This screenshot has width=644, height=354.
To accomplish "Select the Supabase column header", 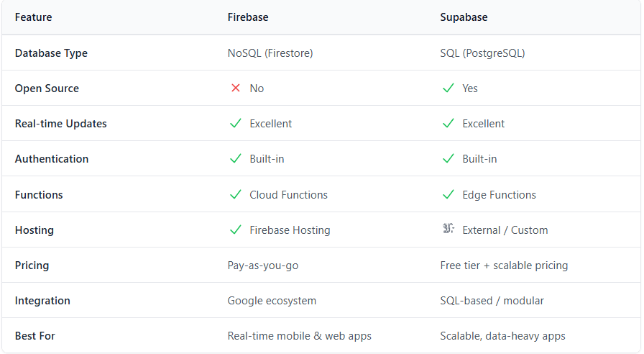I will [x=464, y=17].
